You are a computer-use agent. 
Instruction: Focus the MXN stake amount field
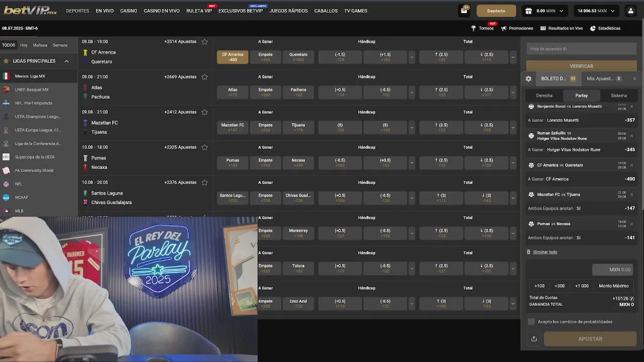tap(612, 270)
